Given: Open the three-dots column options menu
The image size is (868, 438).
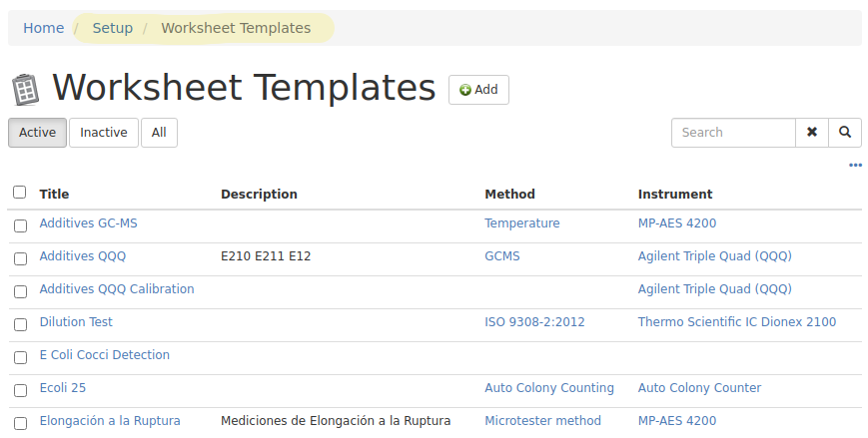Looking at the screenshot, I should coord(855,166).
